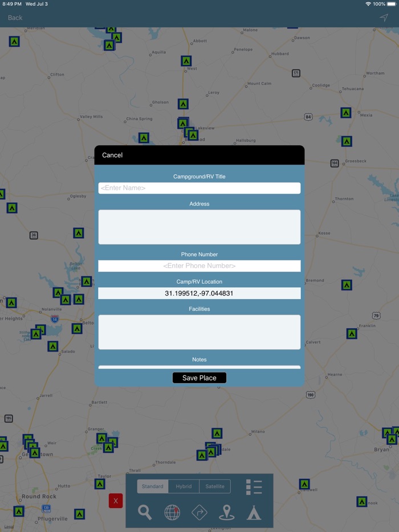Screen dimensions: 399x532
Task: Select the Phone Number input field
Action: pos(199,266)
